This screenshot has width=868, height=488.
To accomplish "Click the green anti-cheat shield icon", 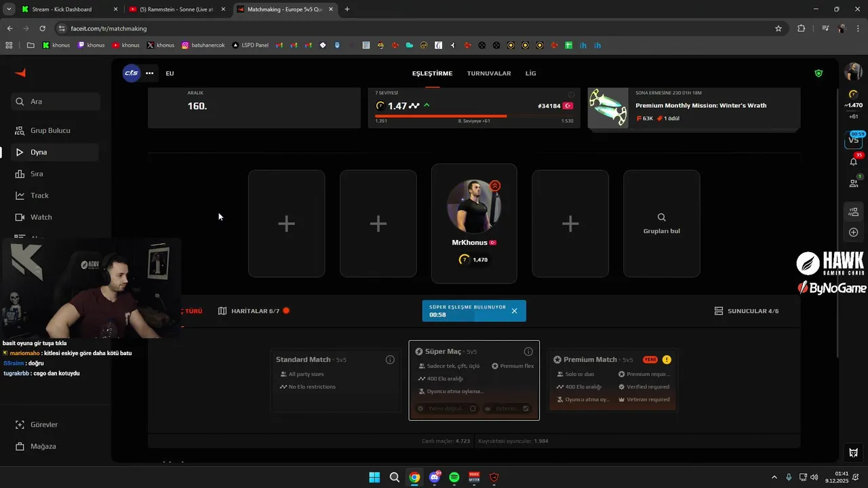I will click(818, 73).
